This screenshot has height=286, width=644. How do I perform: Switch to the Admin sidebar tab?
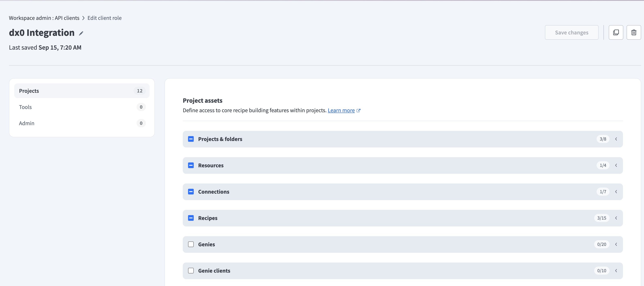tap(82, 123)
